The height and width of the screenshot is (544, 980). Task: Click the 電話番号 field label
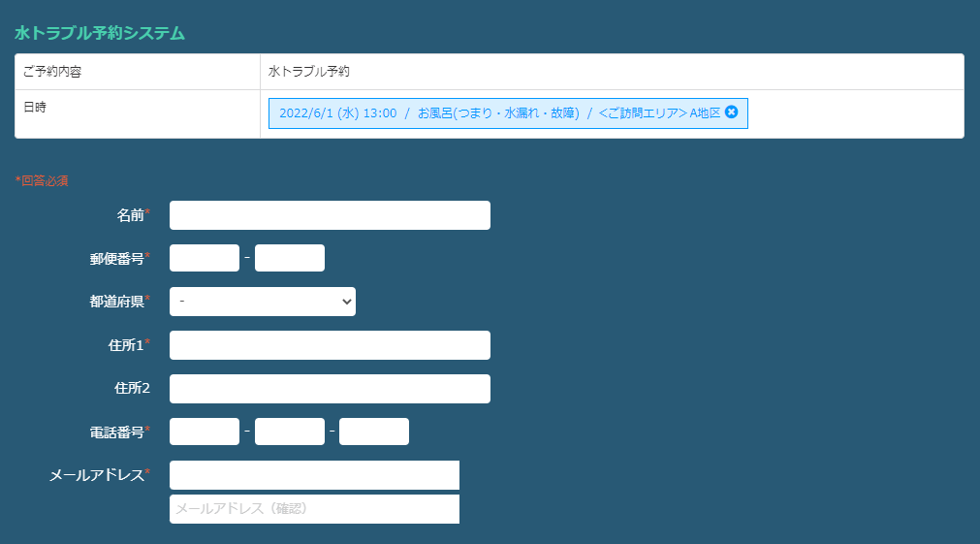point(116,432)
